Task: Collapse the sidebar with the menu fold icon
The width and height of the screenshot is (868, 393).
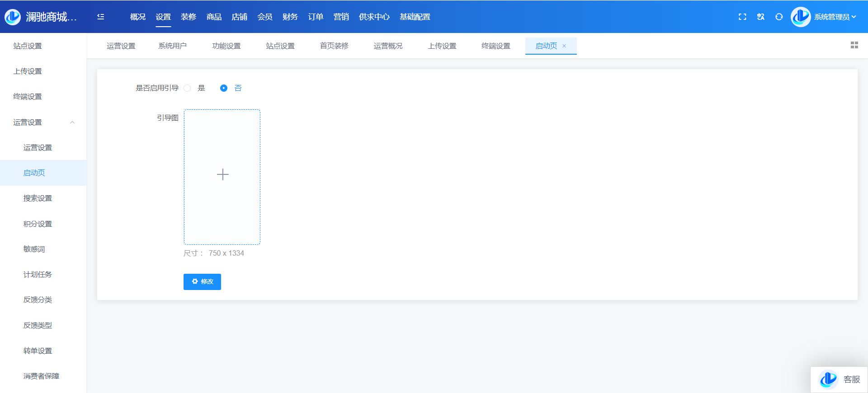Action: pyautogui.click(x=101, y=17)
